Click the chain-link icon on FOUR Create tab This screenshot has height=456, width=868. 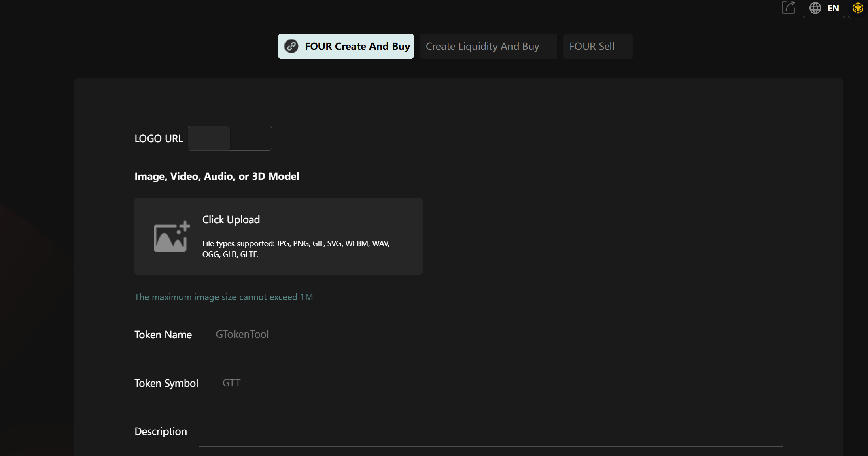pos(291,46)
